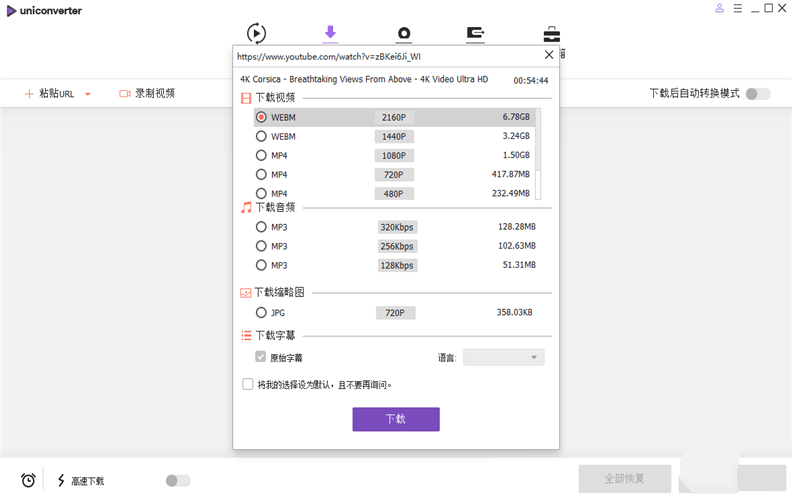Open the Transfer tab icon

point(476,34)
